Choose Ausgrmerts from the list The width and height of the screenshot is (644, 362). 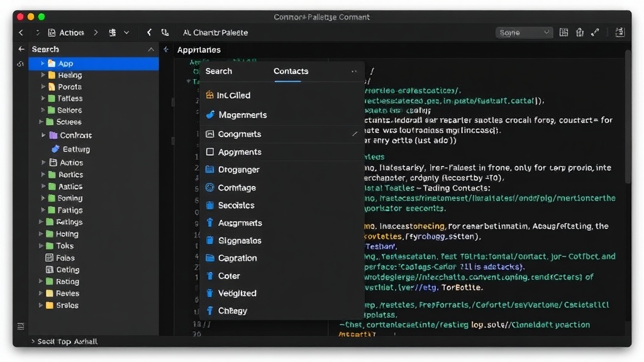[282, 223]
